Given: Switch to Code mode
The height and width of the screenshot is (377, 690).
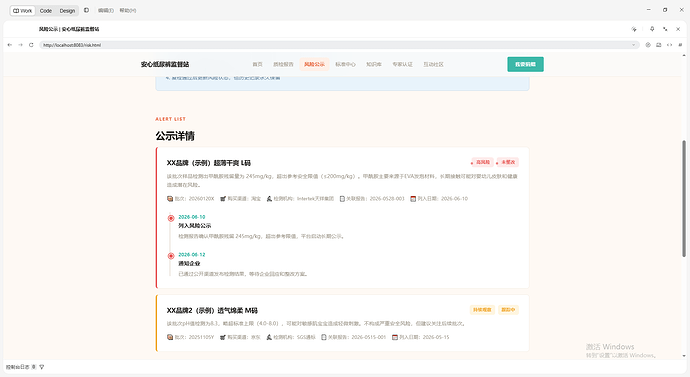Looking at the screenshot, I should pos(46,11).
